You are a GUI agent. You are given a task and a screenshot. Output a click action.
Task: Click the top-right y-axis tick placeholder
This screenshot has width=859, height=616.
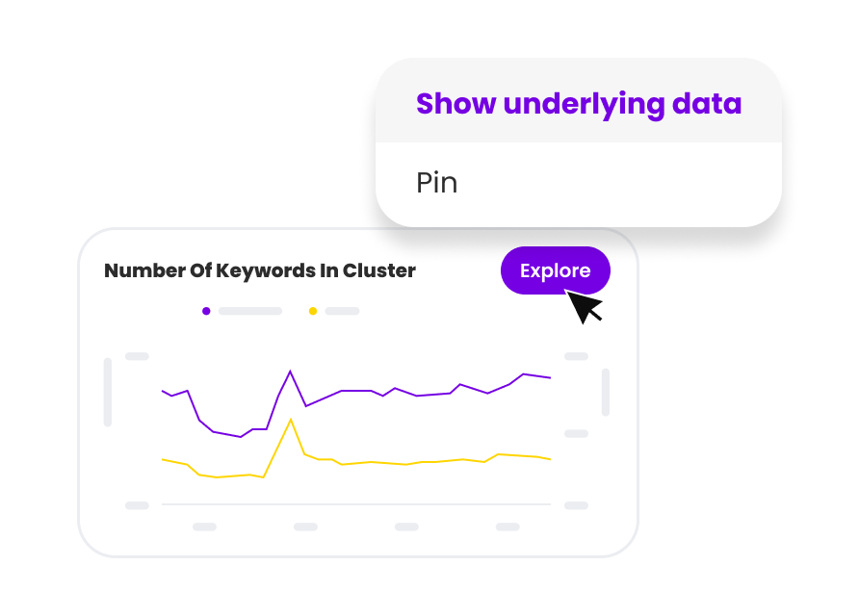(576, 357)
